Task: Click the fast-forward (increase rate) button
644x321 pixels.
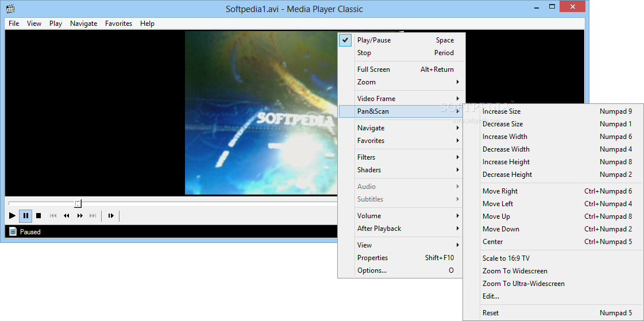Action: point(80,215)
